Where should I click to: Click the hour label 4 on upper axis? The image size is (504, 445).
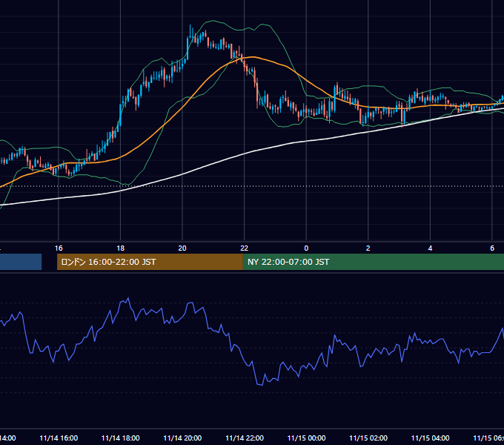[x=430, y=248]
